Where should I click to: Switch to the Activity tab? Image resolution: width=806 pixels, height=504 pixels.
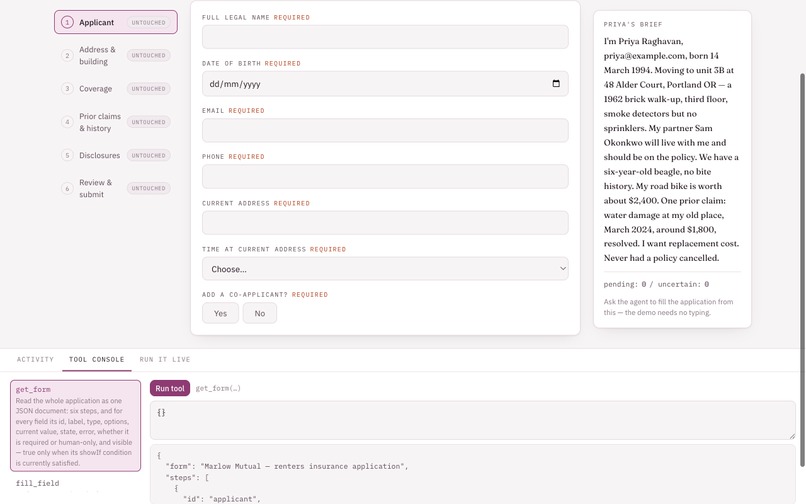pos(35,359)
